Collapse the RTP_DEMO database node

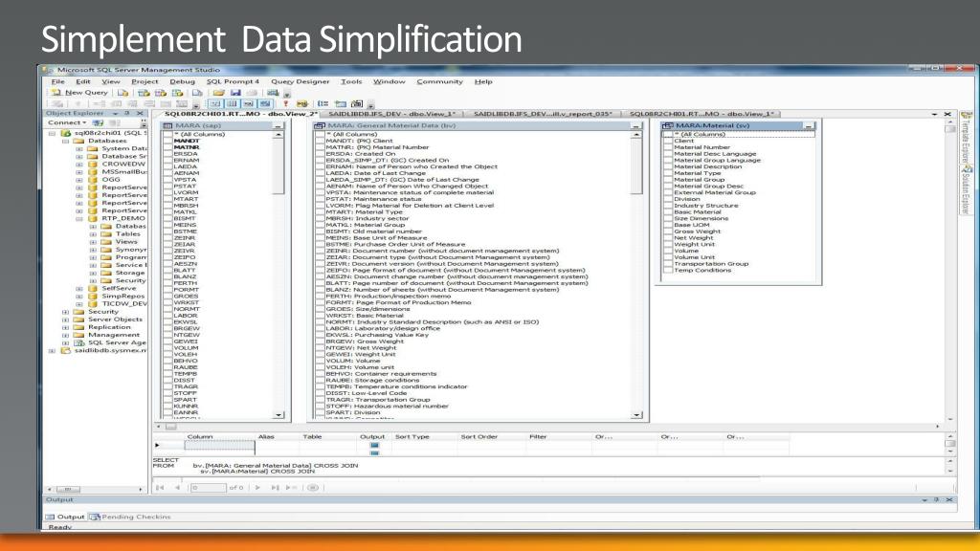click(x=79, y=219)
